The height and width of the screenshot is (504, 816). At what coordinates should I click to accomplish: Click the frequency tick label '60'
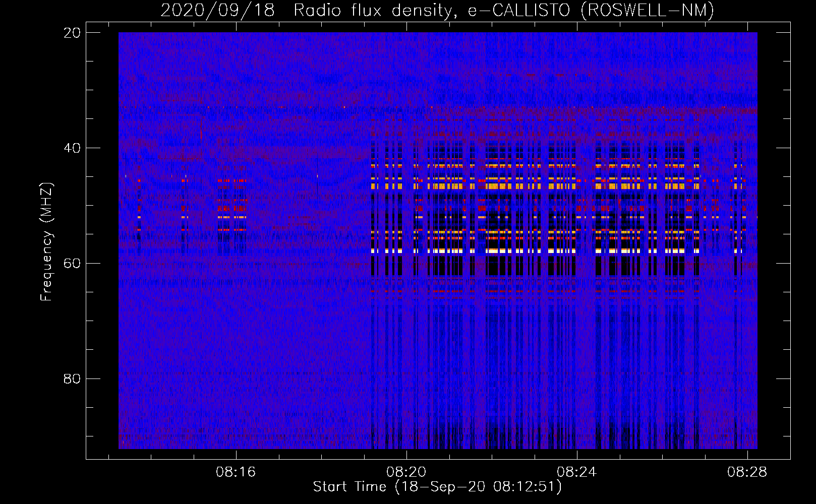tap(72, 264)
